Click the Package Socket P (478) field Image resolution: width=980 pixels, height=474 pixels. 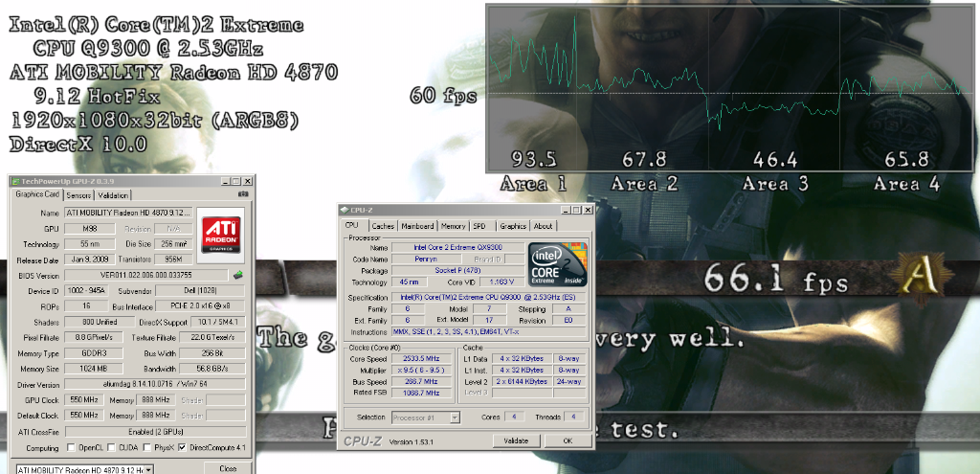460,270
